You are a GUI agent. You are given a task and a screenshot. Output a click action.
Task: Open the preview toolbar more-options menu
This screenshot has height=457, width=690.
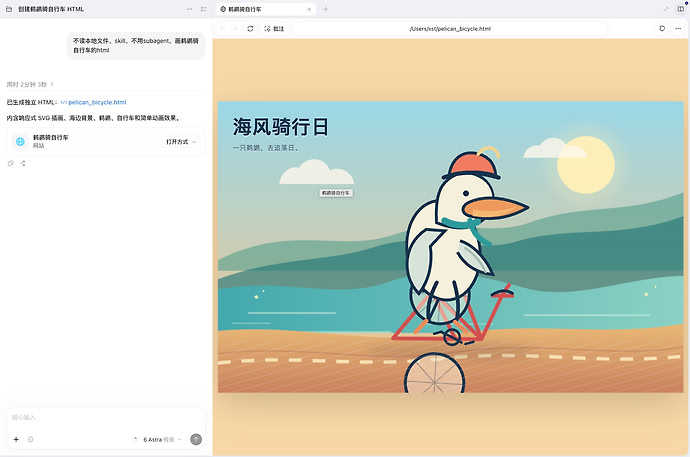(x=678, y=29)
